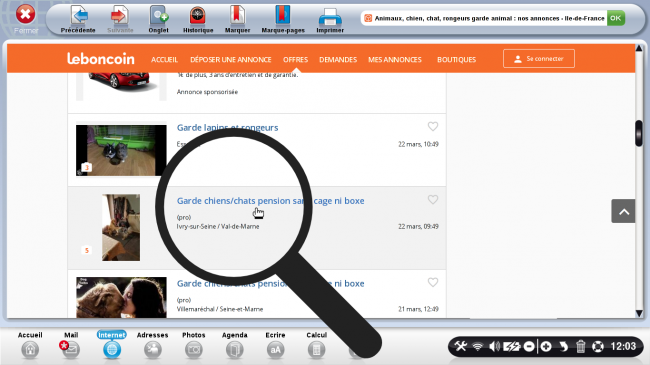
Task: Toggle favorite heart on Villemaréchal listing
Action: tap(433, 282)
